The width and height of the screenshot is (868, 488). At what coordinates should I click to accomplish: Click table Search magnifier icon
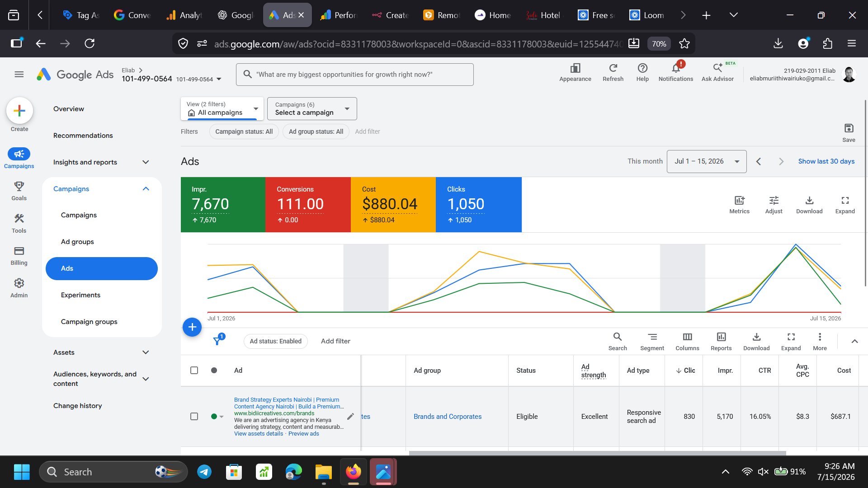[x=618, y=337]
